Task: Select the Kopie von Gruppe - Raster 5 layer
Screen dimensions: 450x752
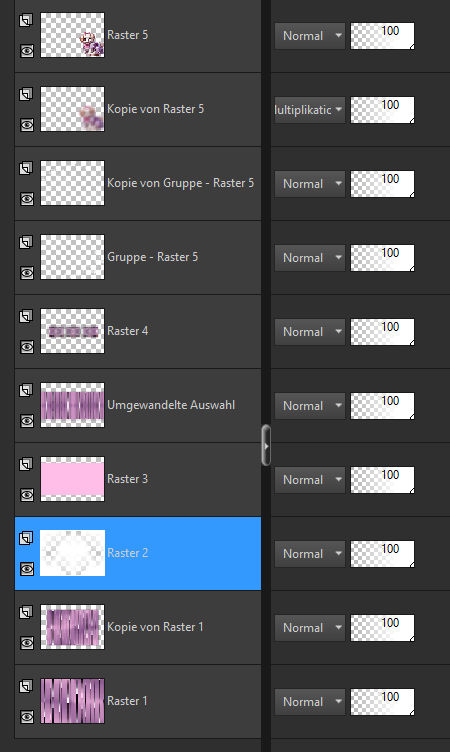Action: [138, 183]
